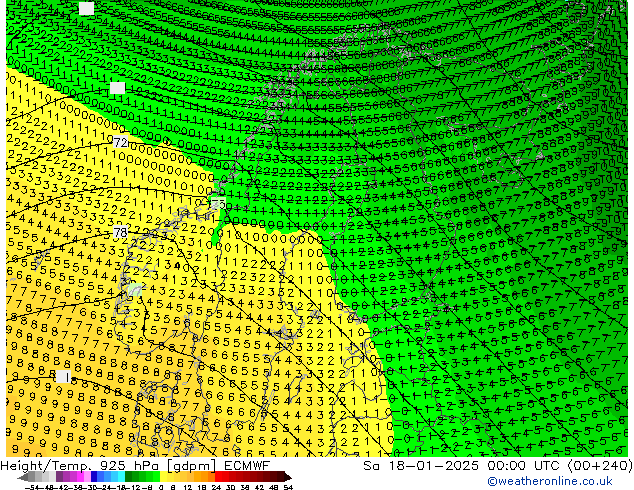The height and width of the screenshot is (490, 634).
Task: Click the dark green swatch above -12 in the legend
Action: pos(129,477)
